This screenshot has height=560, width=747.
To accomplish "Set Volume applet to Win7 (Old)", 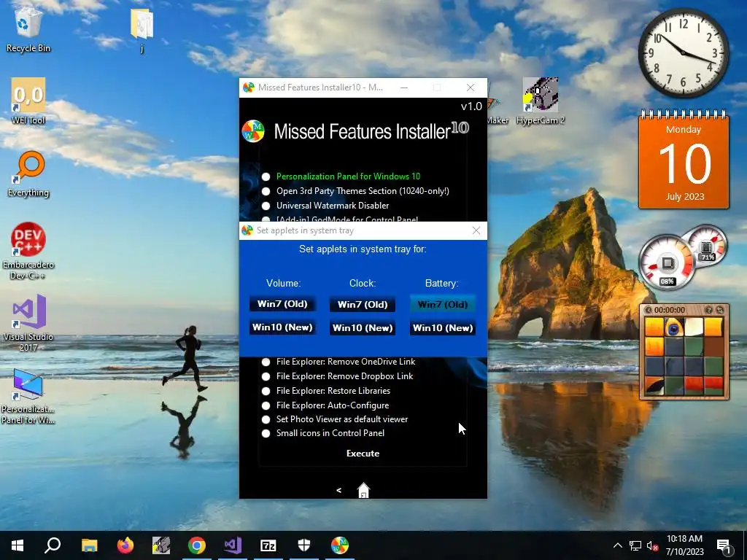I will coord(282,304).
